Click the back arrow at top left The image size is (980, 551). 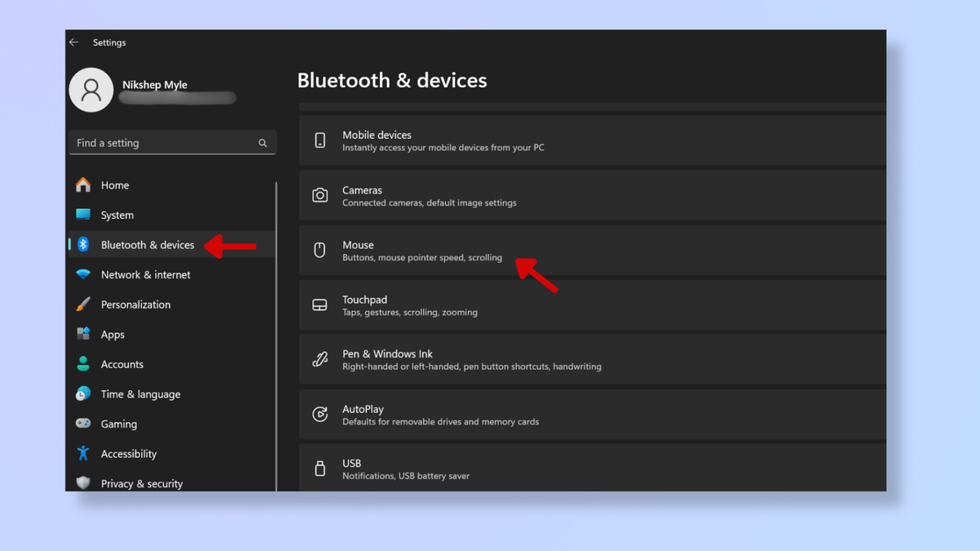click(73, 42)
